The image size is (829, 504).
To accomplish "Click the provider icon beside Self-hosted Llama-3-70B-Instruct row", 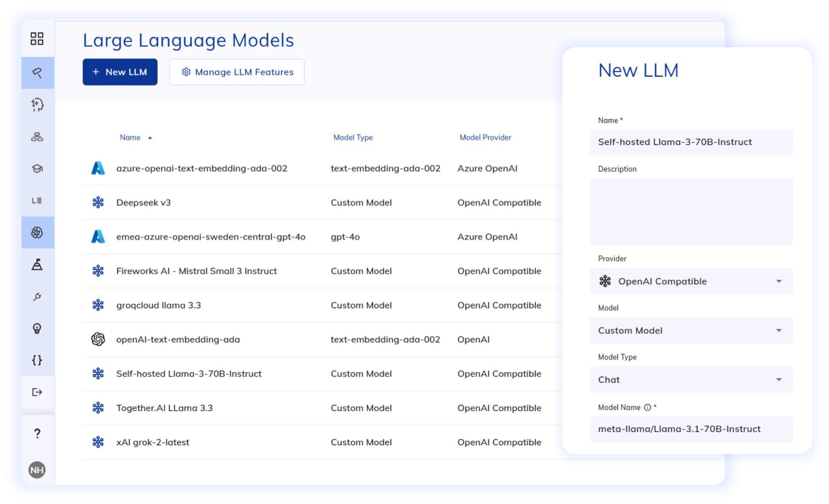I will [x=98, y=373].
